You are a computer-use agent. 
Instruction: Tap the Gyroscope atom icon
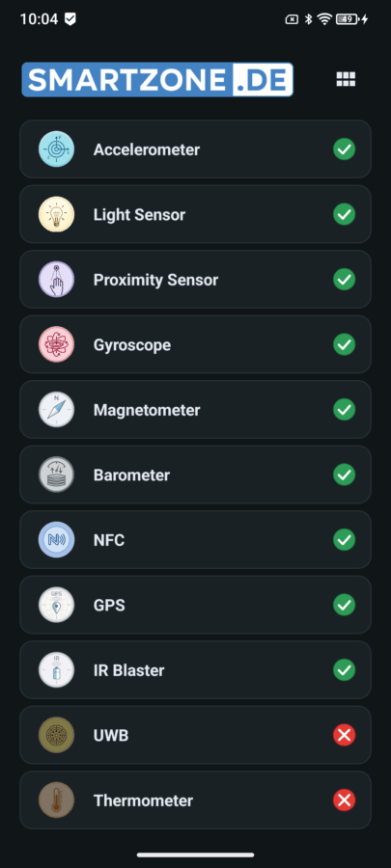tap(57, 345)
